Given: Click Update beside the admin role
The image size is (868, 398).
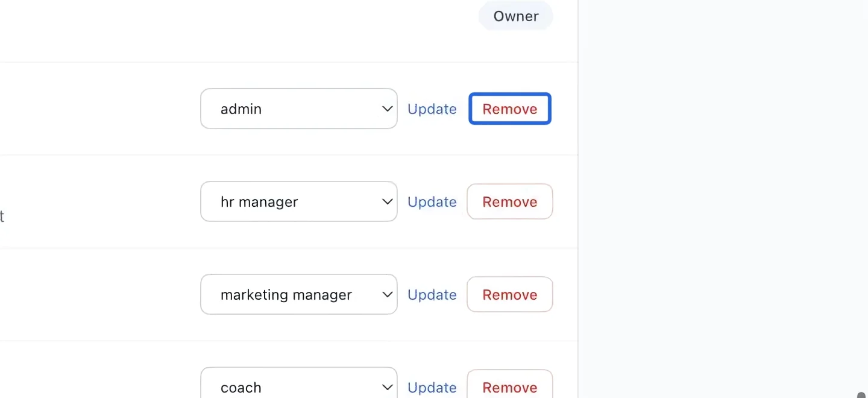Looking at the screenshot, I should pos(432,109).
